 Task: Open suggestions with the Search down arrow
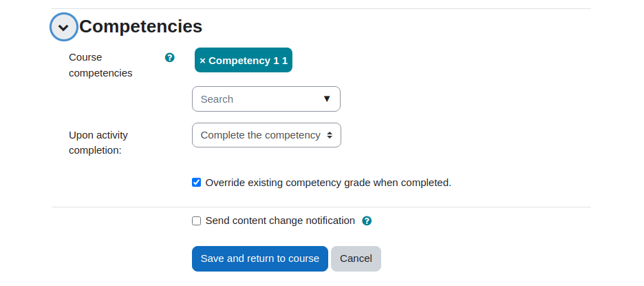tap(327, 99)
